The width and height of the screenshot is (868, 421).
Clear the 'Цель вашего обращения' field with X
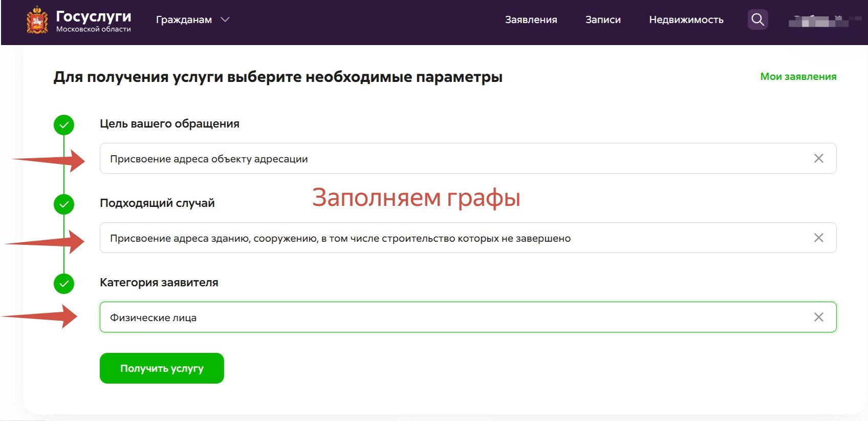[818, 158]
